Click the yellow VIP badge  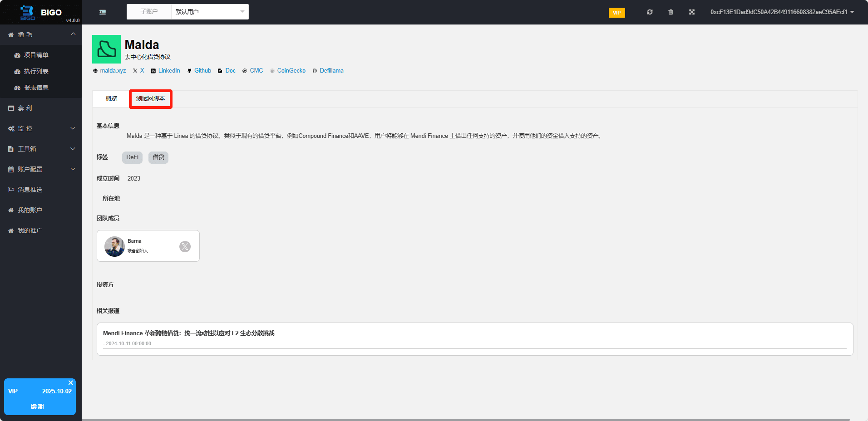click(616, 12)
